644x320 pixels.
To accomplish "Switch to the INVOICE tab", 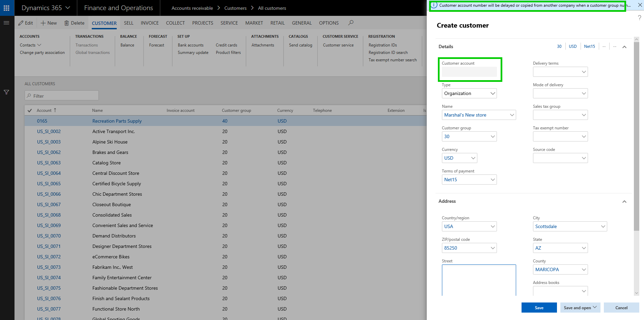I will click(149, 23).
